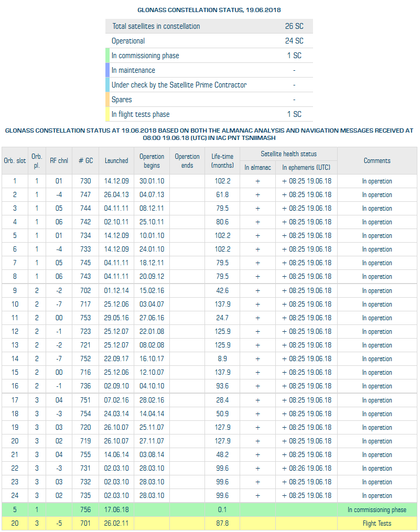This screenshot has height=532, width=420.
Task: Click the Life-time (months) column header
Action: [222, 161]
